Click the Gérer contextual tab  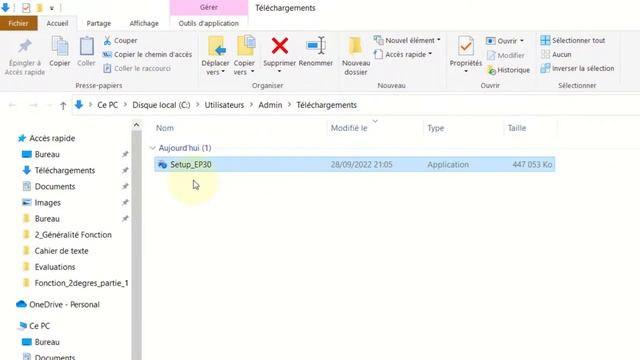point(209,7)
